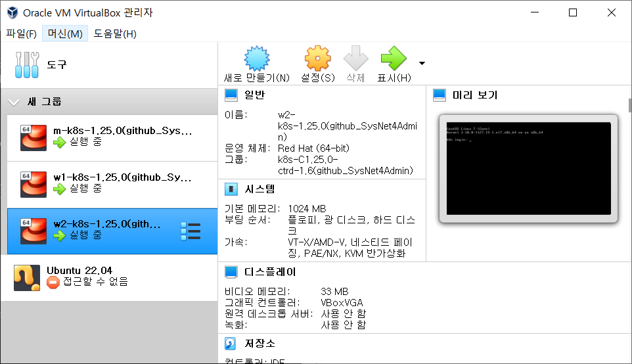The image size is (632, 364).
Task: Click the 도구 tools icon
Action: (26, 64)
